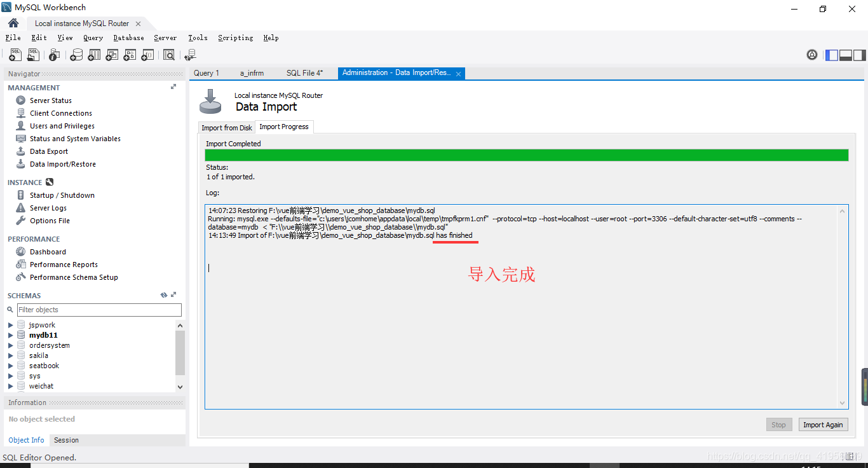
Task: Maximize the Schemas panel
Action: pyautogui.click(x=173, y=295)
